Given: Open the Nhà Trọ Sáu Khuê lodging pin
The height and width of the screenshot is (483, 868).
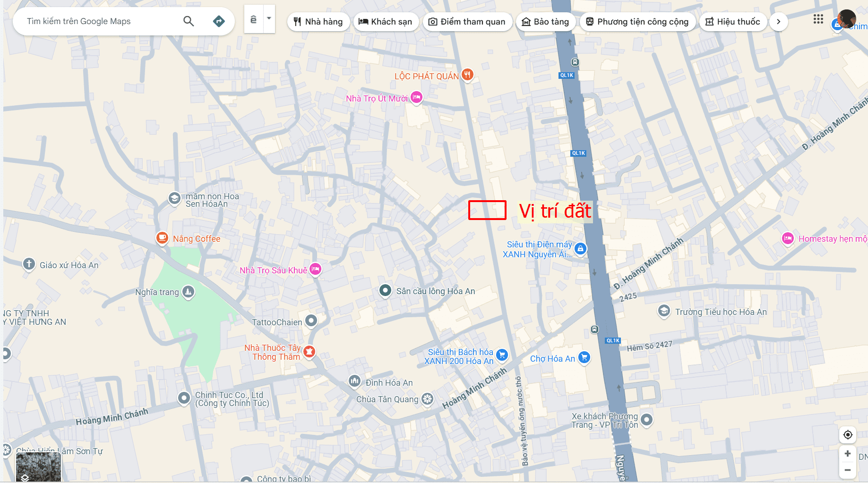Looking at the screenshot, I should 315,269.
